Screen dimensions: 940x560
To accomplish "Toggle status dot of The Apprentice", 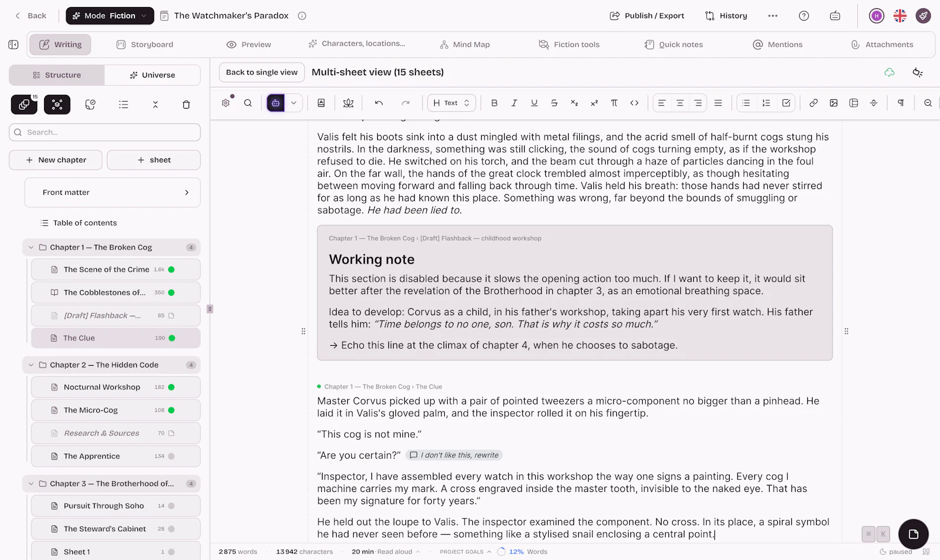I will (172, 456).
